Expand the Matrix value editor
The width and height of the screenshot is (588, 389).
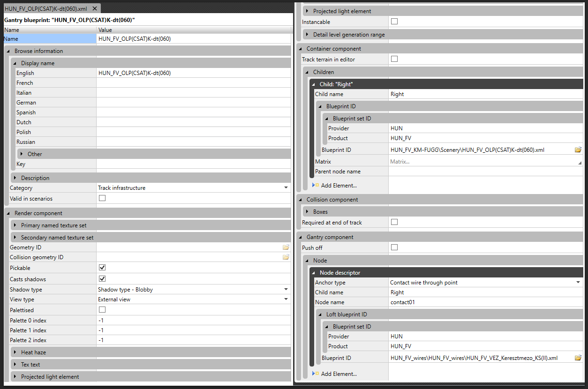click(x=580, y=162)
